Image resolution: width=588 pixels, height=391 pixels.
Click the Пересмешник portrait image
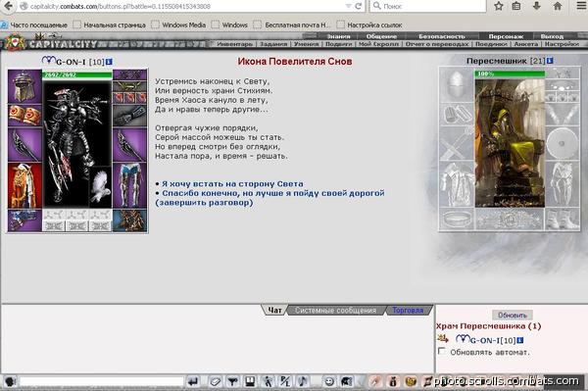point(510,143)
